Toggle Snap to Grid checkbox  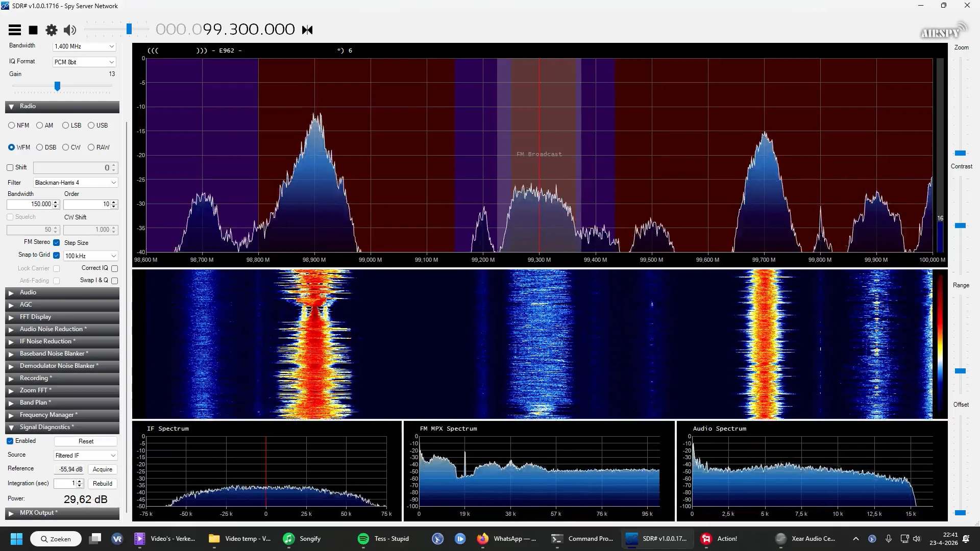[x=56, y=255]
